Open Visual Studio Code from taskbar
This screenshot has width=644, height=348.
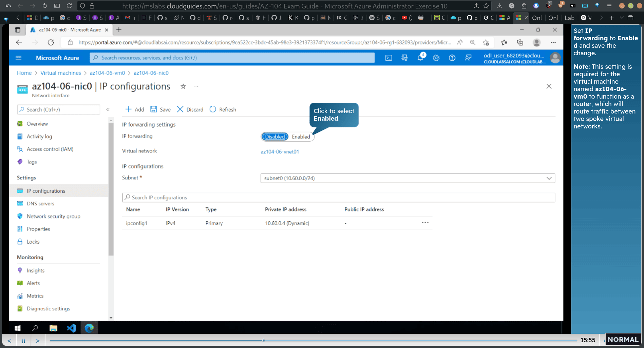pyautogui.click(x=71, y=328)
